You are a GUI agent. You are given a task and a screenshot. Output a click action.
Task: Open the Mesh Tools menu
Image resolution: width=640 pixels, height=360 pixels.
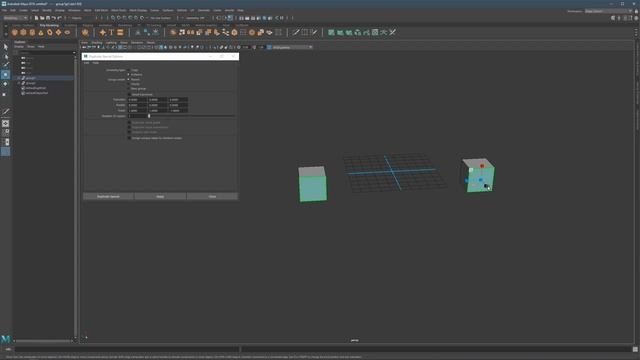tap(118, 10)
